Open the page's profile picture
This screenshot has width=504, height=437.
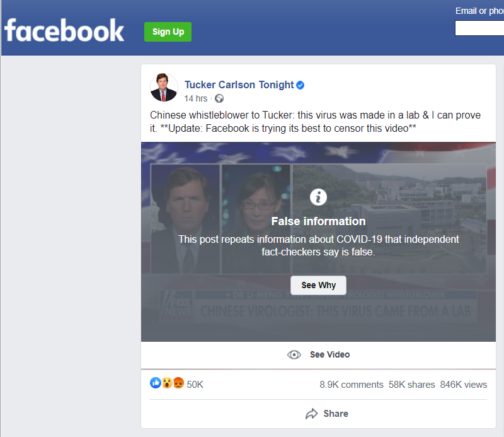tap(164, 87)
